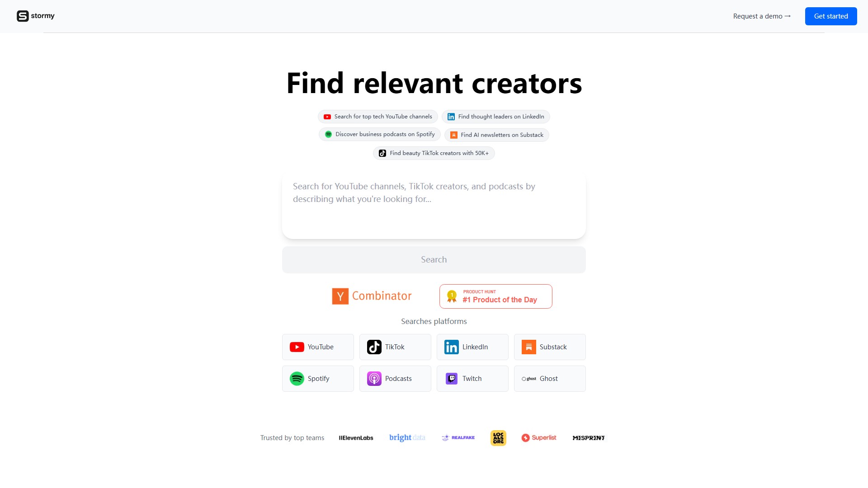Choose the Apple Podcasts icon
This screenshot has width=868, height=488.
pos(374,379)
